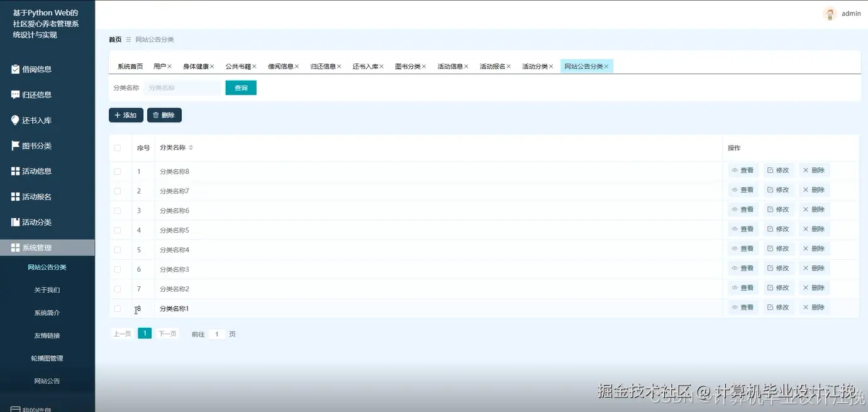Click the flag icon beside 图书分类
The height and width of the screenshot is (412, 868).
[15, 145]
